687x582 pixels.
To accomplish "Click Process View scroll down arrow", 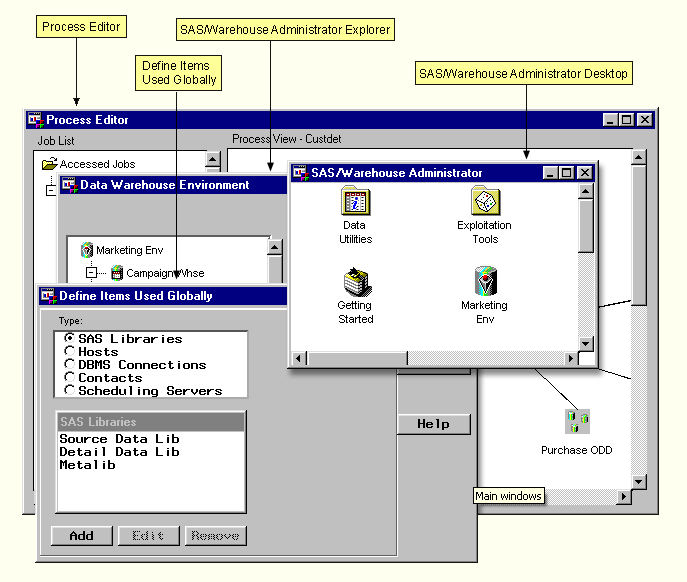I will click(x=639, y=482).
